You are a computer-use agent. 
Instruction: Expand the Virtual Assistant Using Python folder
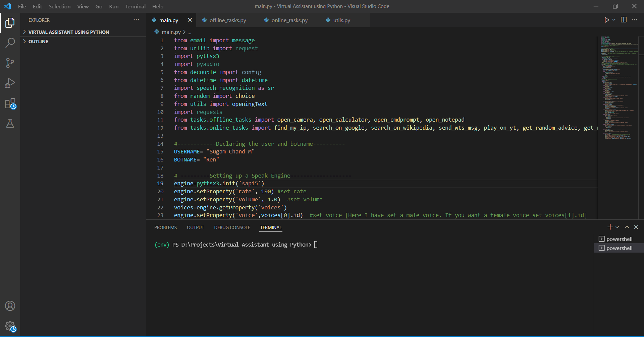(x=68, y=32)
